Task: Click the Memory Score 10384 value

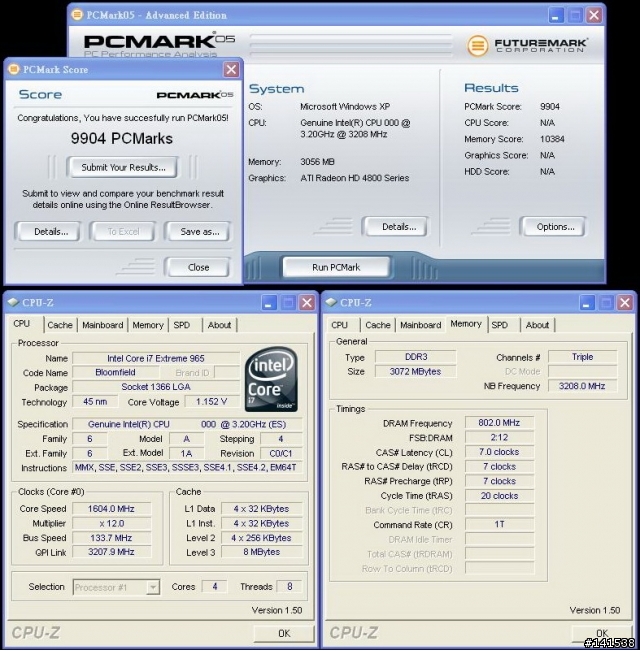Action: coord(552,139)
